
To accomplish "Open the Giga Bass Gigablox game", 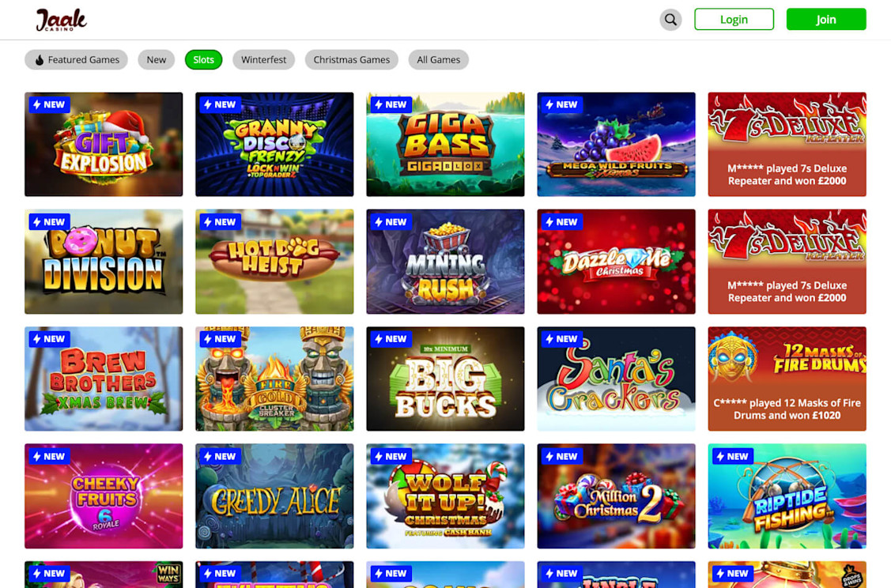I will tap(446, 145).
